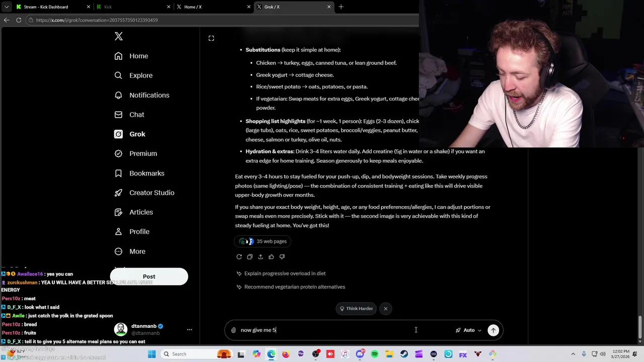The height and width of the screenshot is (362, 644).
Task: Open the browser tab list dropdown
Action: tap(6, 7)
